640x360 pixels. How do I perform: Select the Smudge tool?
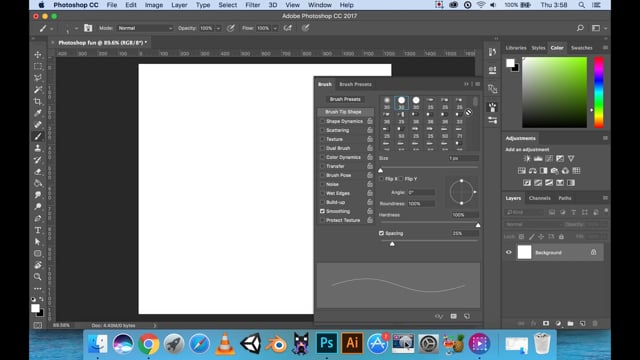pos(38,195)
